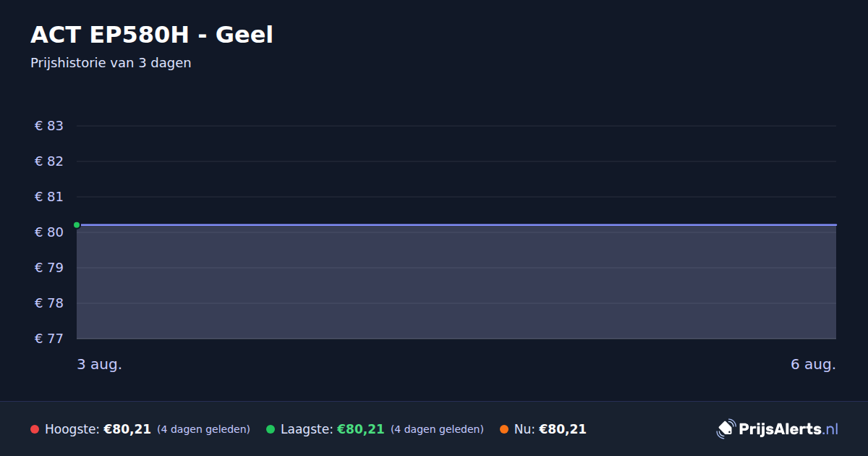868x456 pixels.
Task: Click the Nu €80,21 current price
Action: (563, 429)
